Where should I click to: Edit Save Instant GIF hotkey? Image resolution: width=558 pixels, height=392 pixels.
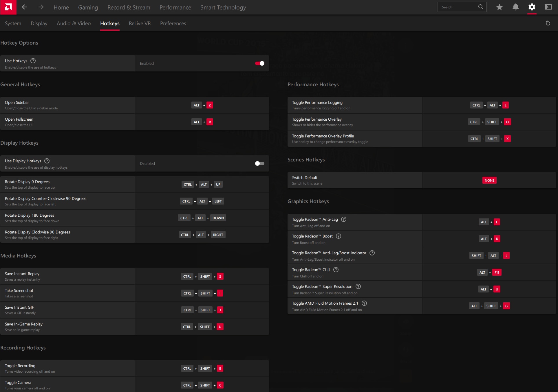point(202,310)
